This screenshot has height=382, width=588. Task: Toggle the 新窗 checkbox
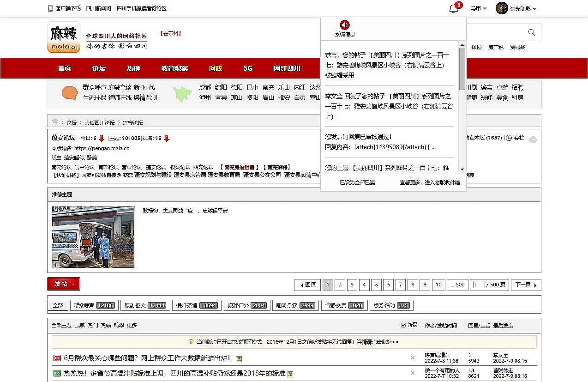pyautogui.click(x=403, y=325)
